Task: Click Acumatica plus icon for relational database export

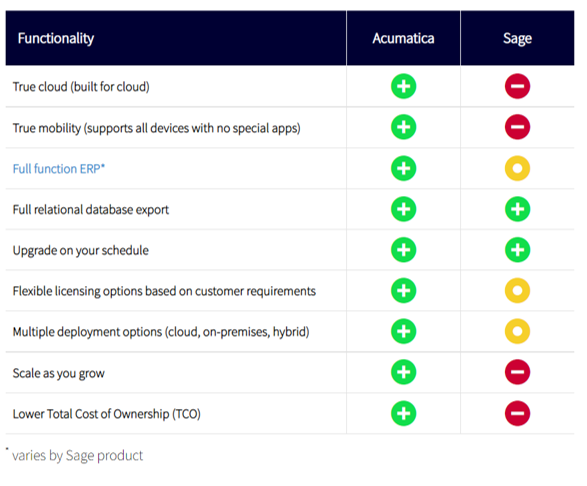Action: click(x=403, y=209)
